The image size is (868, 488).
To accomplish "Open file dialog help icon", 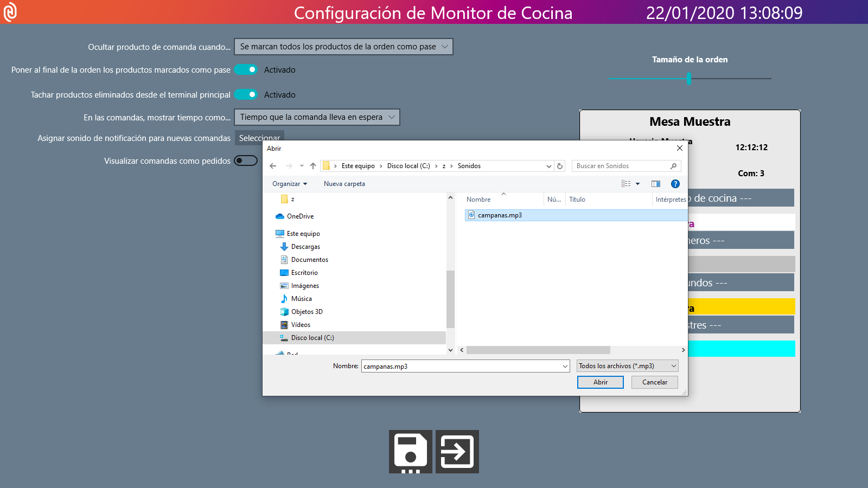I will pos(675,184).
